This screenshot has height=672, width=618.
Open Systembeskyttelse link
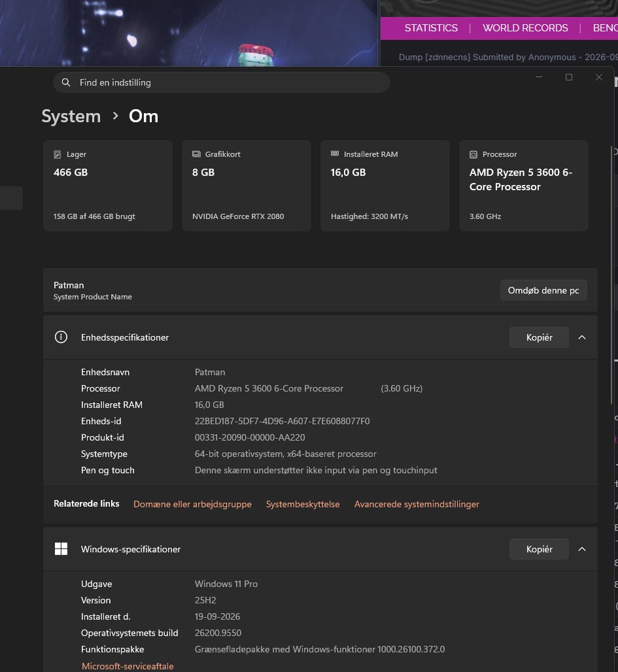pyautogui.click(x=303, y=504)
